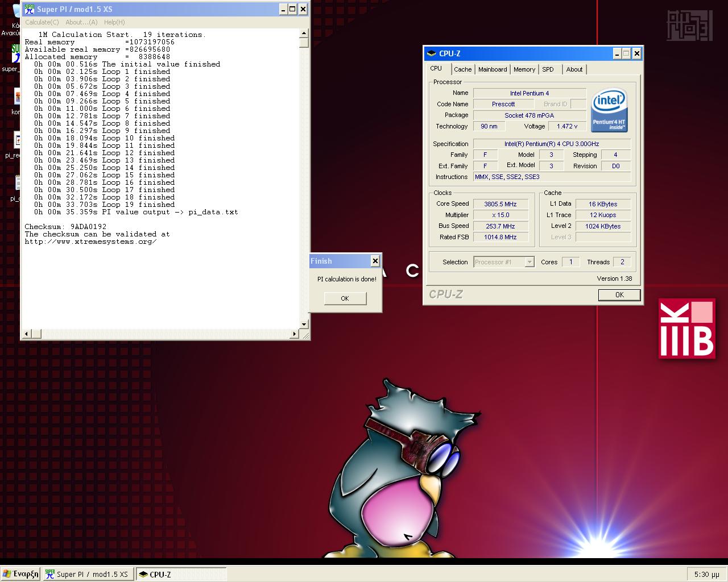This screenshot has width=728, height=582.
Task: Click Super PI horizontal scrollbar left arrow
Action: click(x=27, y=334)
